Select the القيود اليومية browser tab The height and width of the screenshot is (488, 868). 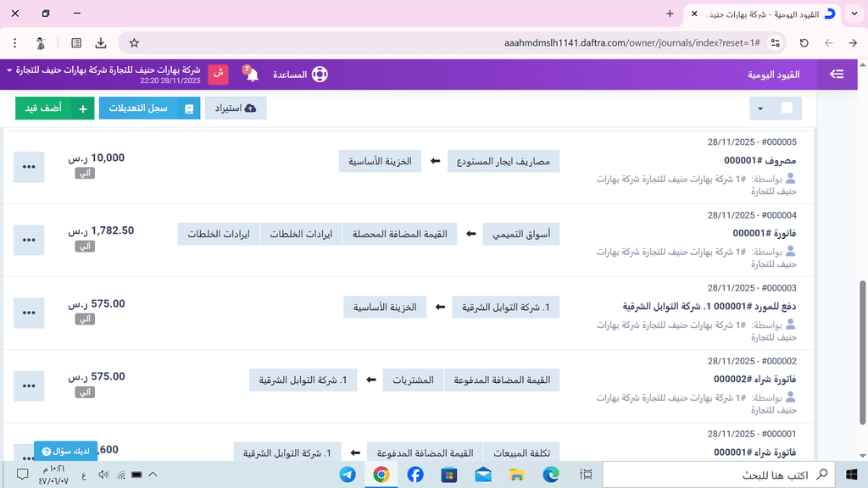(x=762, y=14)
